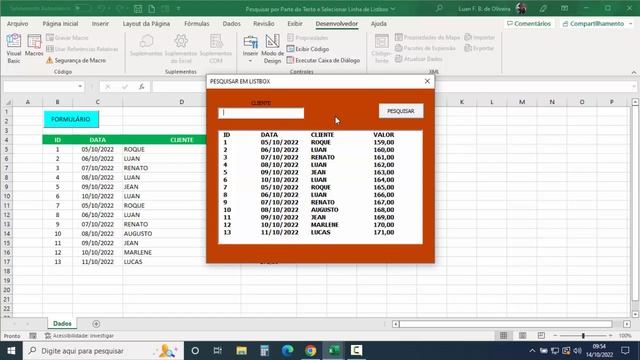
Task: Open Segurança de Macro settings
Action: (x=76, y=60)
